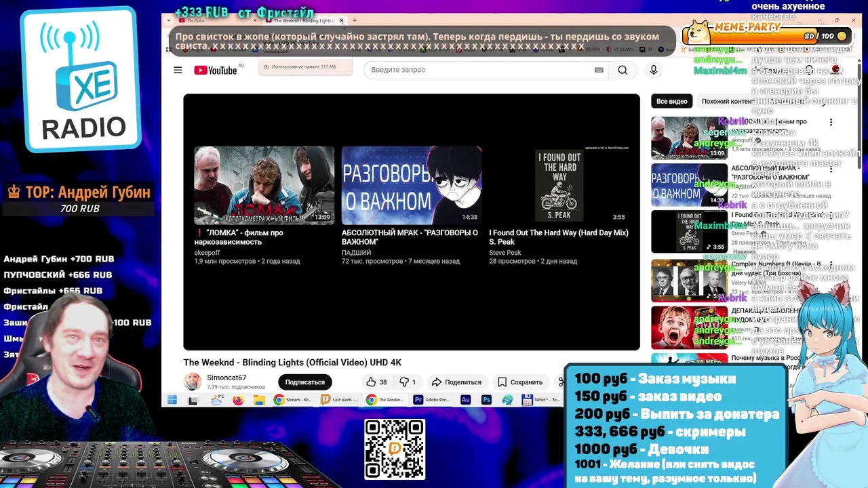Open the YouTube hamburger guide menu
This screenshot has width=868, height=488.
pos(178,70)
